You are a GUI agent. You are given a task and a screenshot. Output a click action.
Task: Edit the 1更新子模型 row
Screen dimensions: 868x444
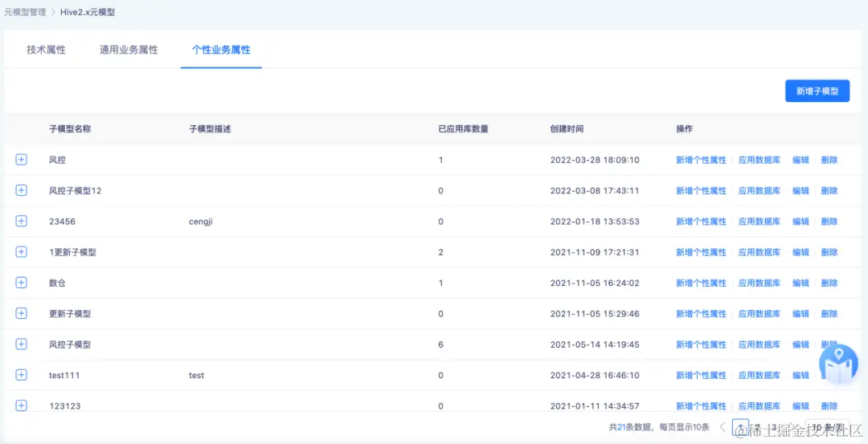click(x=800, y=252)
